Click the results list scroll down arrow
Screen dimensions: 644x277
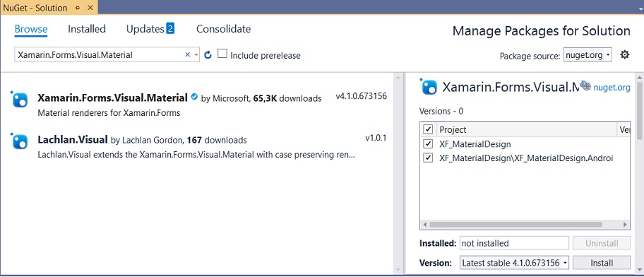(x=398, y=270)
